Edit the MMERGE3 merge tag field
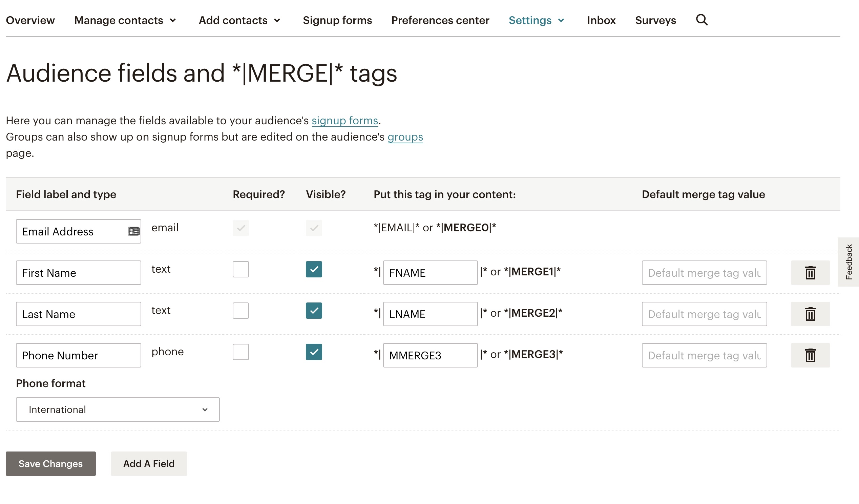This screenshot has width=859, height=504. coord(430,355)
